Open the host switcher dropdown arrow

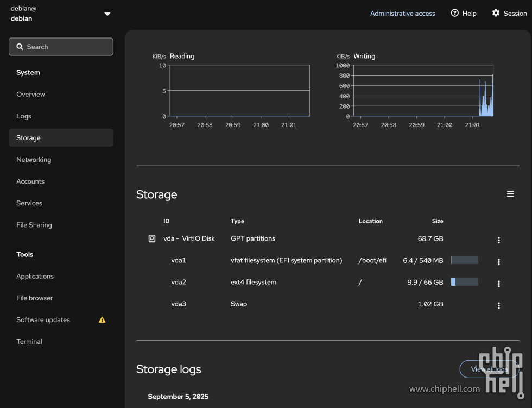click(x=107, y=14)
